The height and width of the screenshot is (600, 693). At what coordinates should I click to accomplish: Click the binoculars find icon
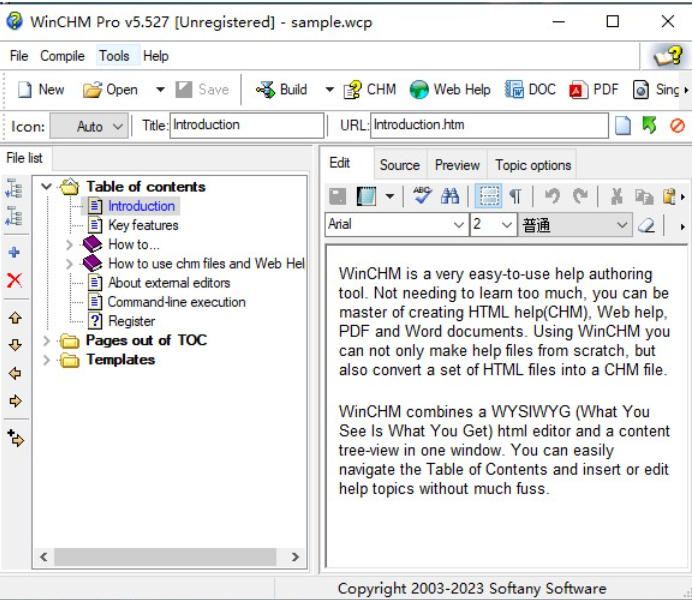pyautogui.click(x=450, y=197)
